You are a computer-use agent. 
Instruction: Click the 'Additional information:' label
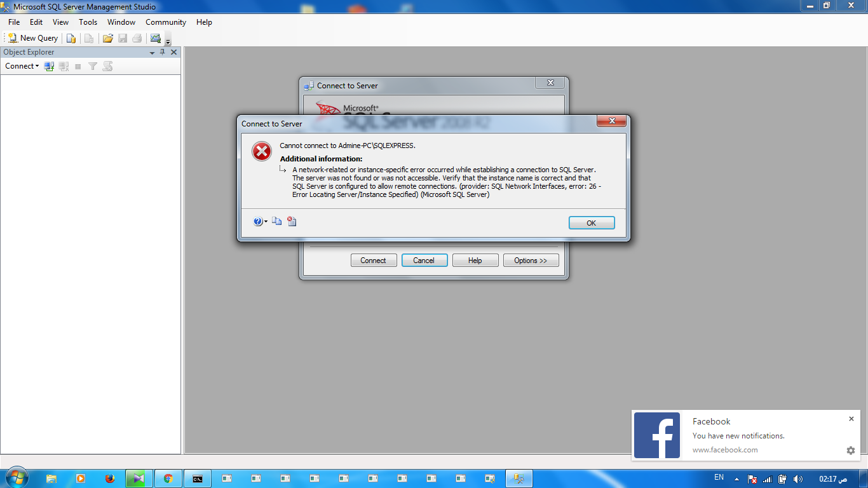point(322,159)
